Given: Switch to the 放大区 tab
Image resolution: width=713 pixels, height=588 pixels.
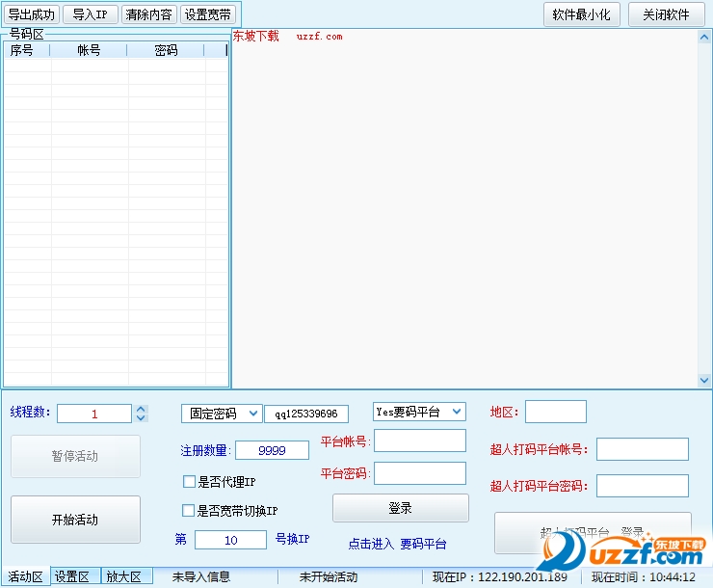Looking at the screenshot, I should (126, 576).
